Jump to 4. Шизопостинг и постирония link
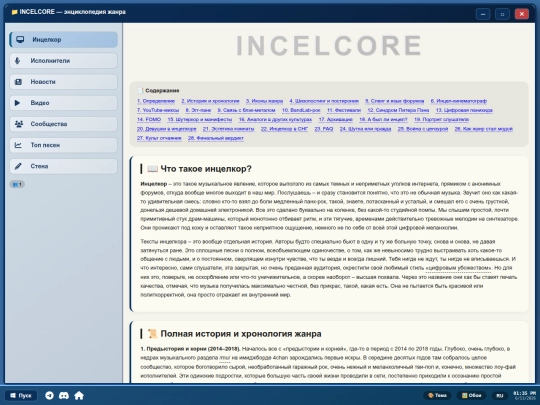The image size is (540, 405). coord(324,101)
